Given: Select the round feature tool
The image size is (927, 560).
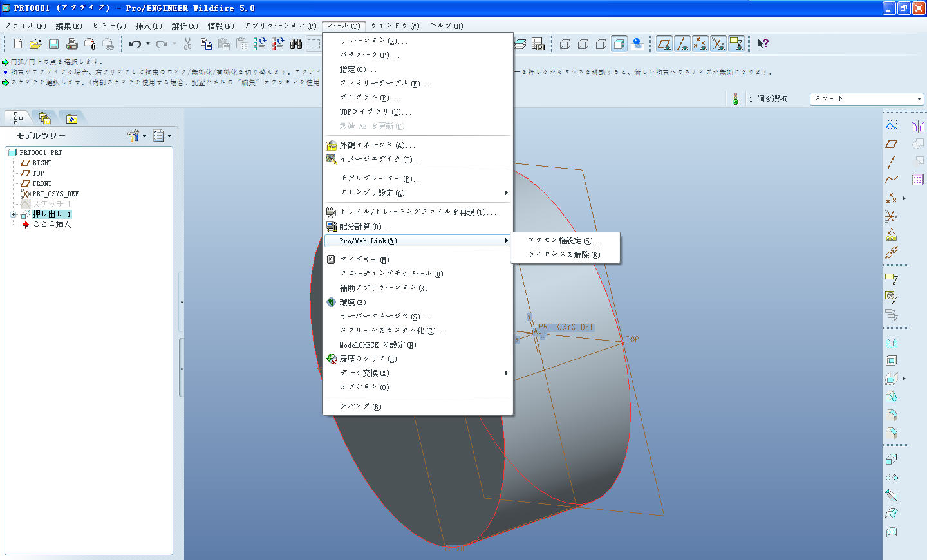Looking at the screenshot, I should tap(892, 415).
